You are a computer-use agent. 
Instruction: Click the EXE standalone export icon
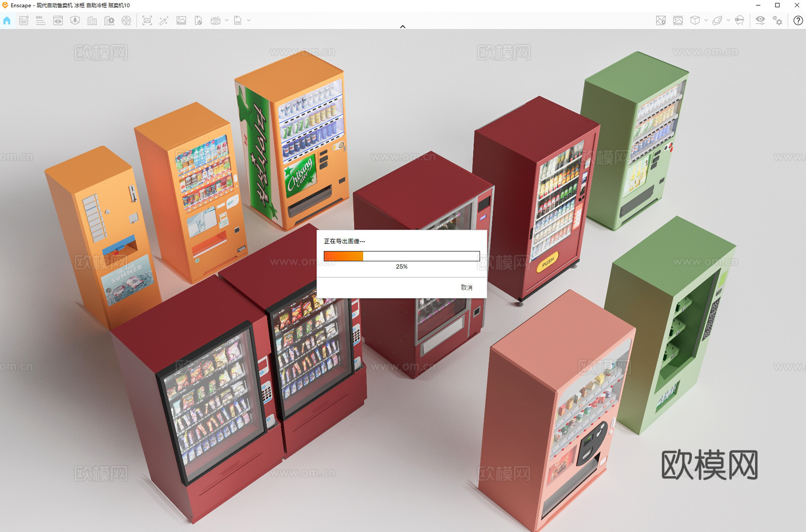tap(238, 21)
